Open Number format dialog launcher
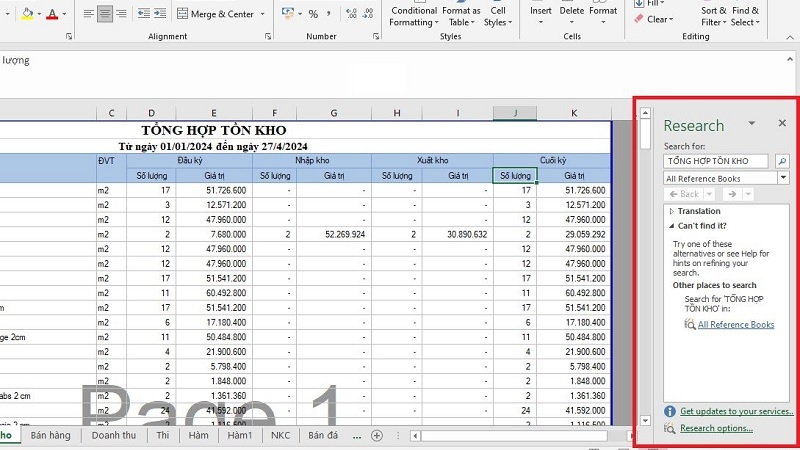Screen dimensions: 800x450 point(376,36)
